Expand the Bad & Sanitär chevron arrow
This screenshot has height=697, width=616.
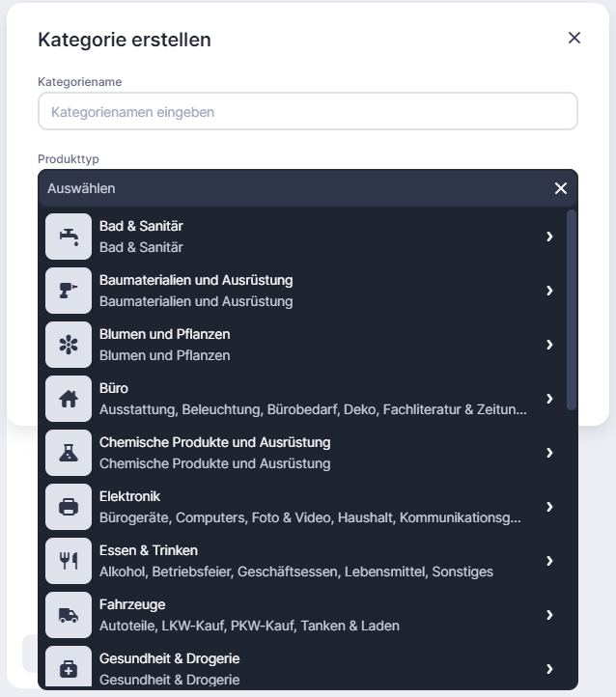(549, 237)
